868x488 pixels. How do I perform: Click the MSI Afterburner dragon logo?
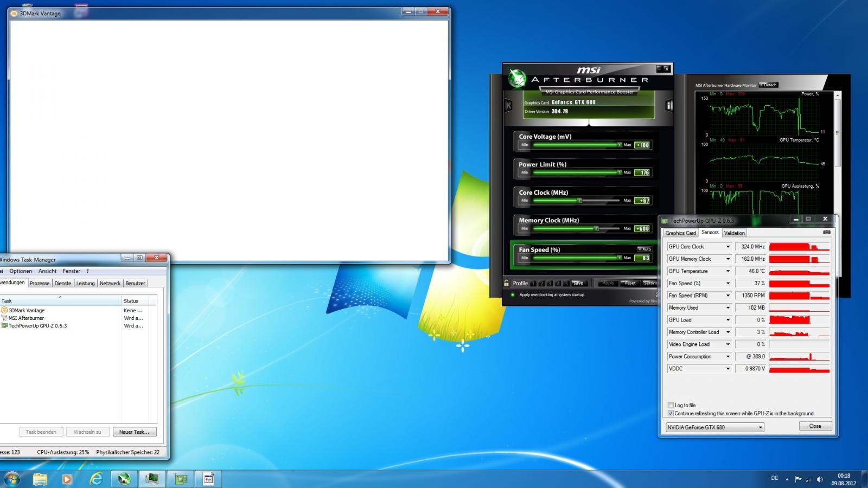tap(517, 79)
